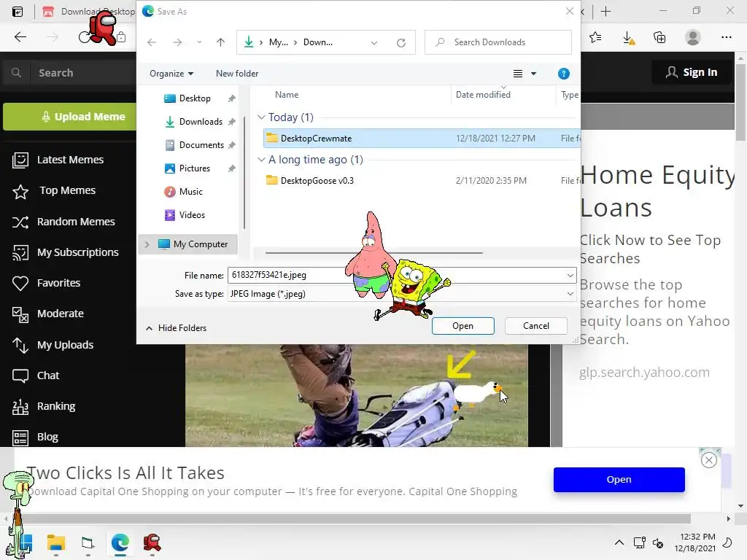
Task: Click the Upload Meme button
Action: [x=69, y=117]
